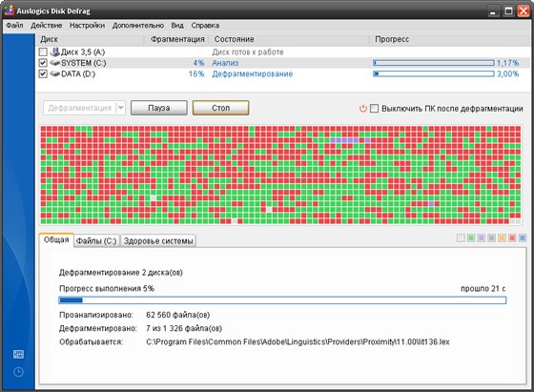The height and width of the screenshot is (392, 534).
Task: Click the SYSTEM (C:) progress bar
Action: tap(434, 63)
